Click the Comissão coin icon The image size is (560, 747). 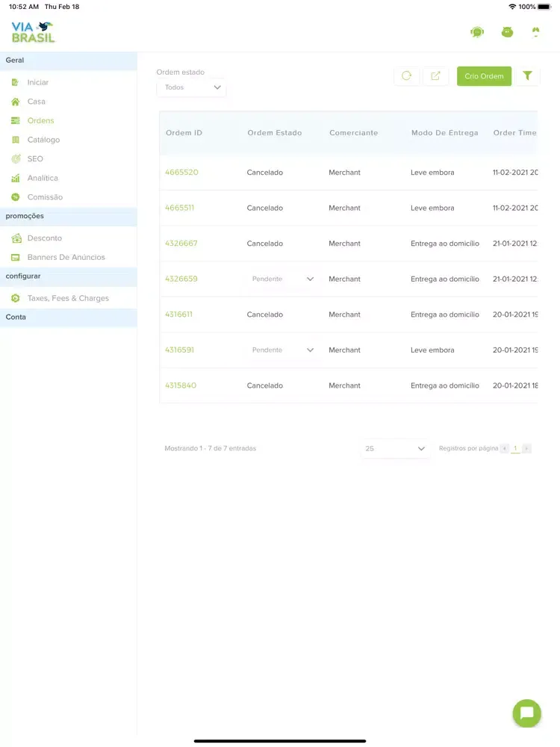[15, 196]
